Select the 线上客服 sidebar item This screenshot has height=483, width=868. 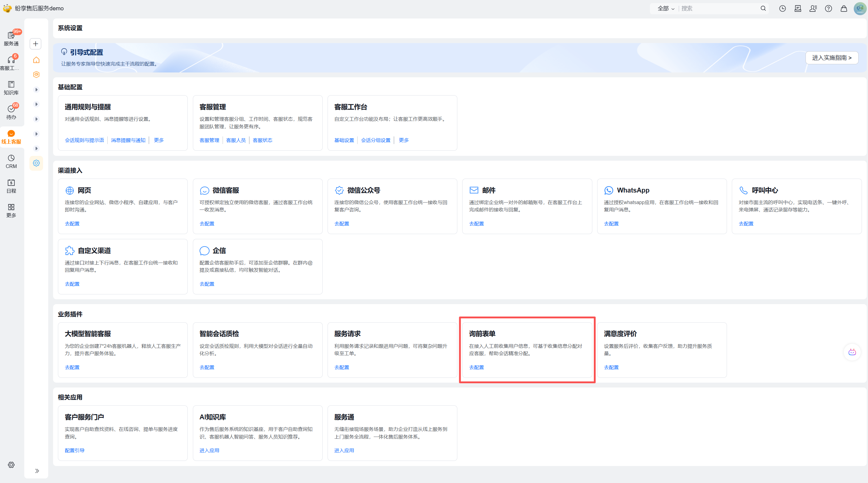pyautogui.click(x=11, y=136)
